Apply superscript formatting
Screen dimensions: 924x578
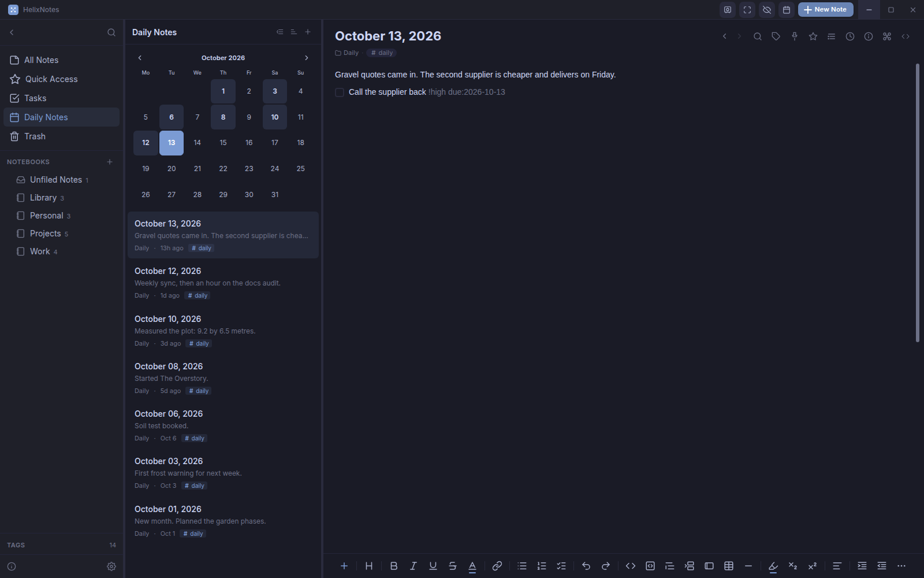tap(813, 566)
